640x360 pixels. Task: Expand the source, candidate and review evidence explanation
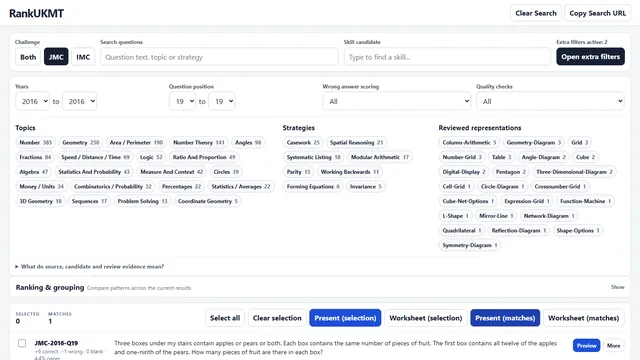tap(89, 267)
